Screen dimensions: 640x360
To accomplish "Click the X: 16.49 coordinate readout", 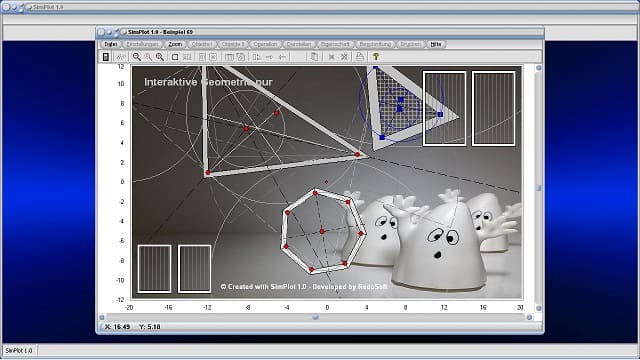I will point(117,327).
